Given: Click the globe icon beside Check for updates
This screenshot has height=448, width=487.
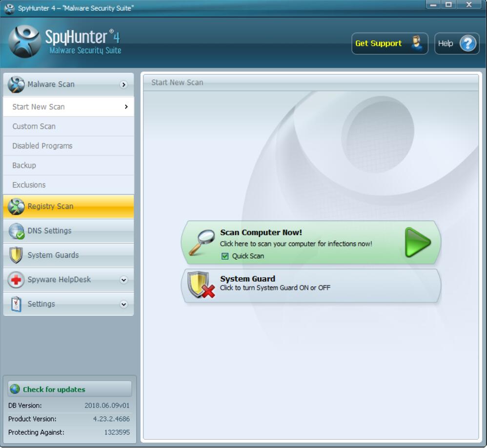Looking at the screenshot, I should (15, 389).
